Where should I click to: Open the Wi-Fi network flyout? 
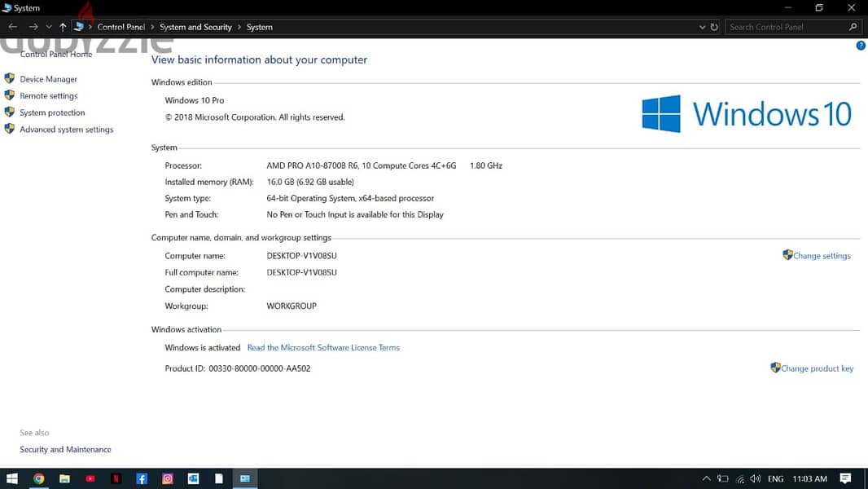pos(740,479)
